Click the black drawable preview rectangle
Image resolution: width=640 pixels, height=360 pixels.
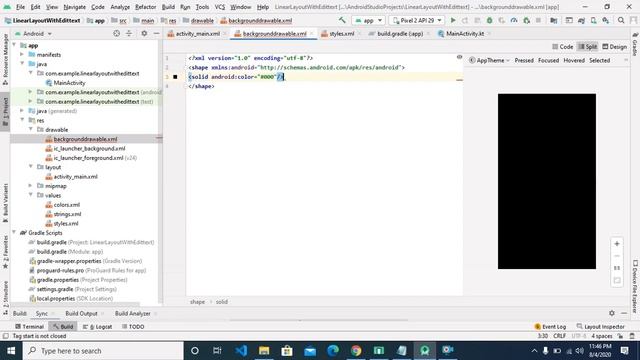coord(547,181)
